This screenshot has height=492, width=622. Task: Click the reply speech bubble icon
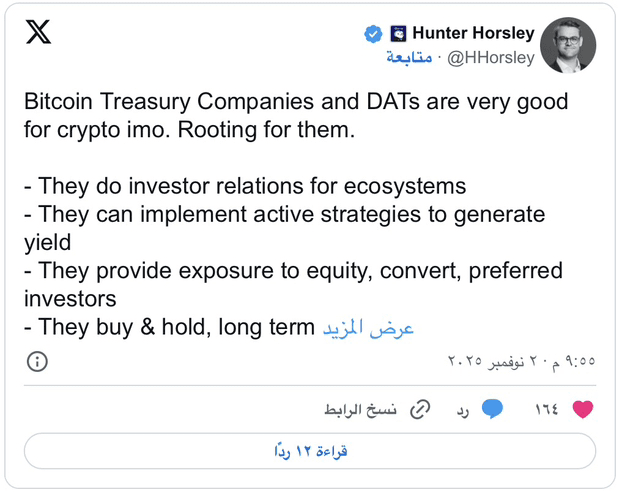click(x=492, y=409)
